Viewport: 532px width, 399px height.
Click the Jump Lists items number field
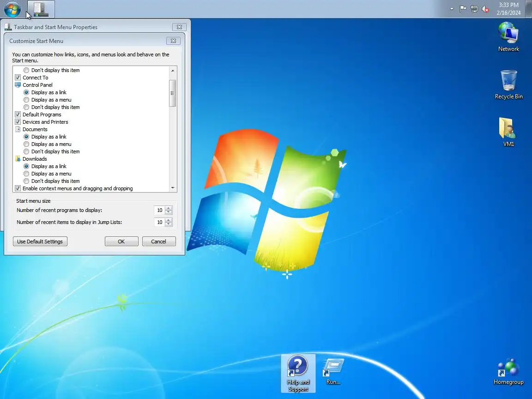159,222
